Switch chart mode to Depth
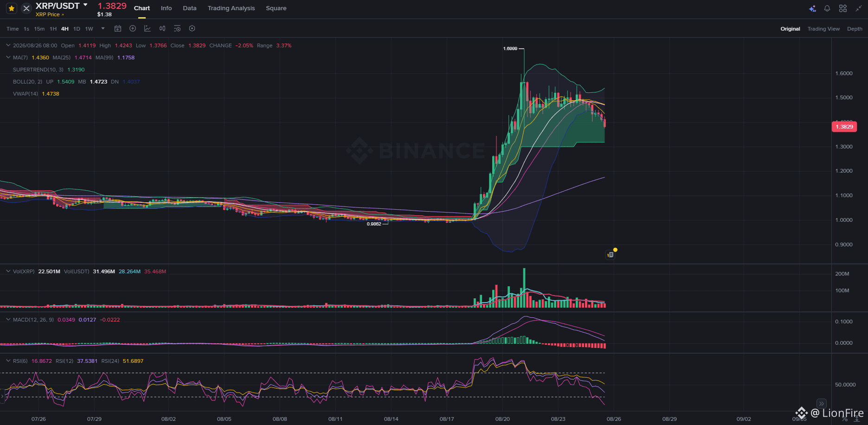The image size is (868, 425). tap(855, 29)
